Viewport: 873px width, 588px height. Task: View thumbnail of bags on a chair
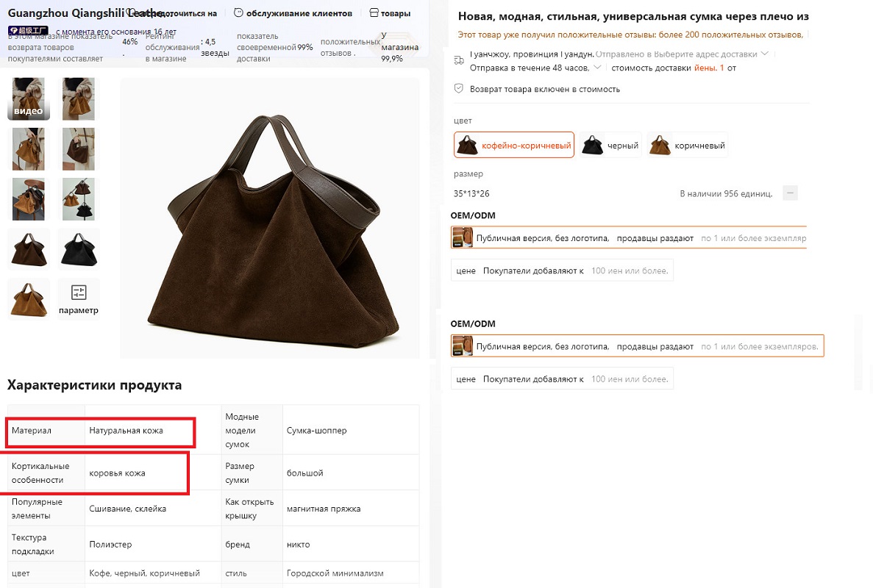(x=29, y=198)
